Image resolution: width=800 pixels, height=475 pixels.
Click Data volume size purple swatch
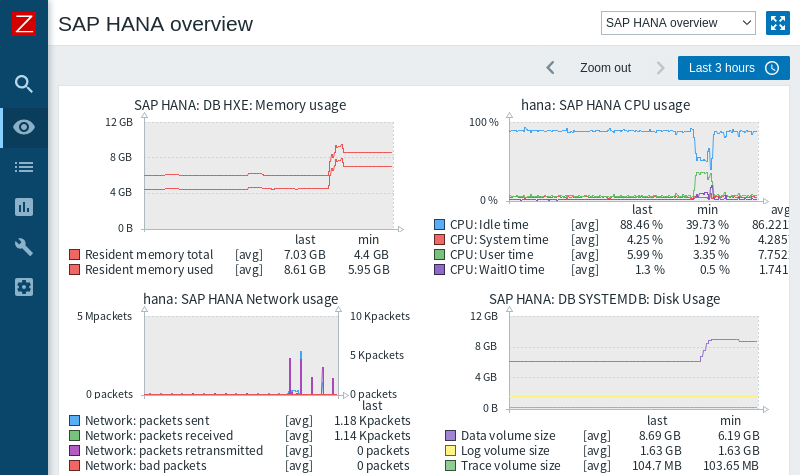pyautogui.click(x=451, y=436)
